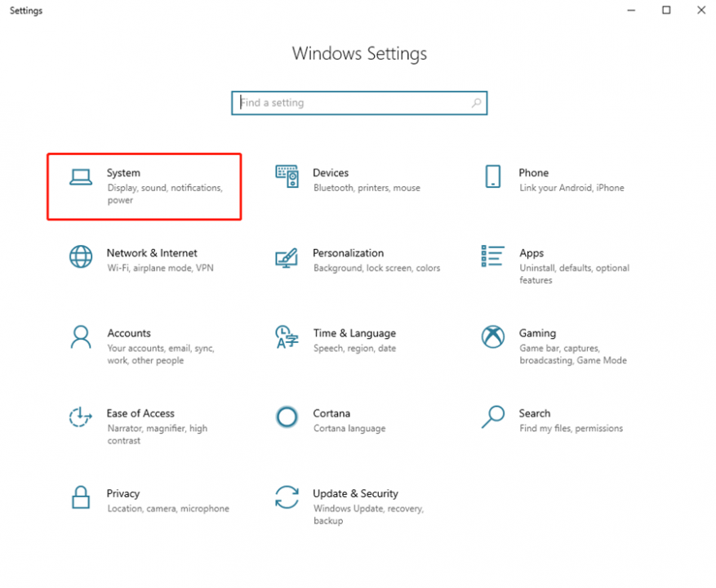The image size is (716, 588).
Task: Click 'Game bar, captures, broadcasting' description
Action: tap(572, 354)
